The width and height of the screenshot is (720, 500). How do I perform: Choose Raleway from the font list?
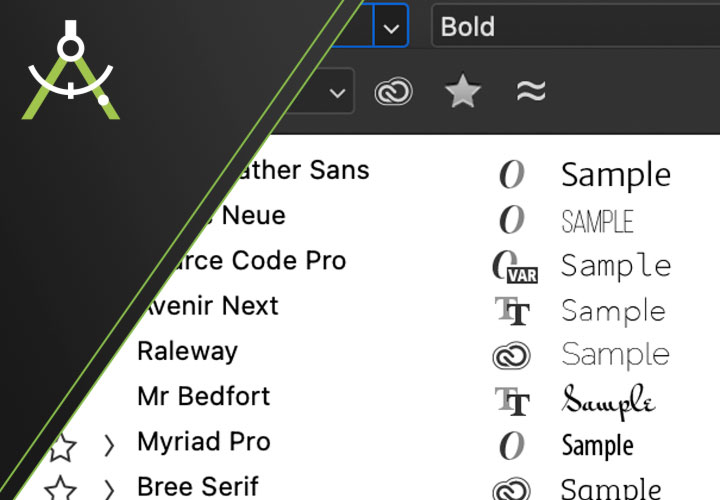pyautogui.click(x=187, y=351)
